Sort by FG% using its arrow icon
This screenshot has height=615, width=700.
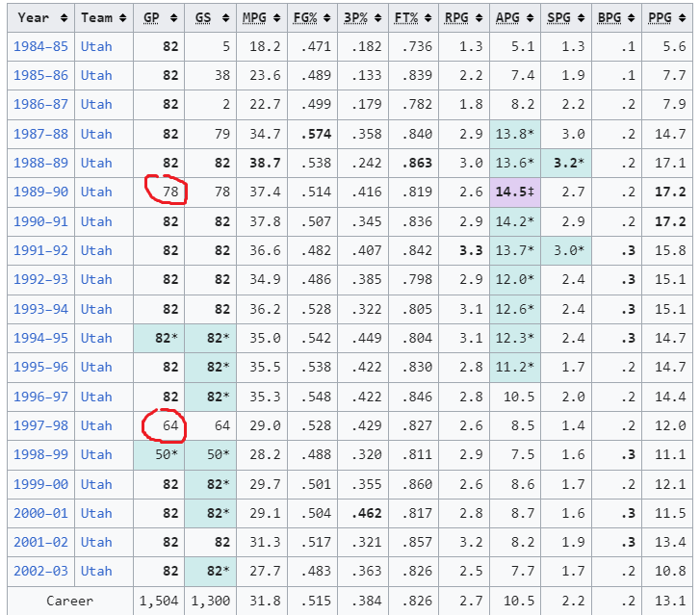point(327,18)
